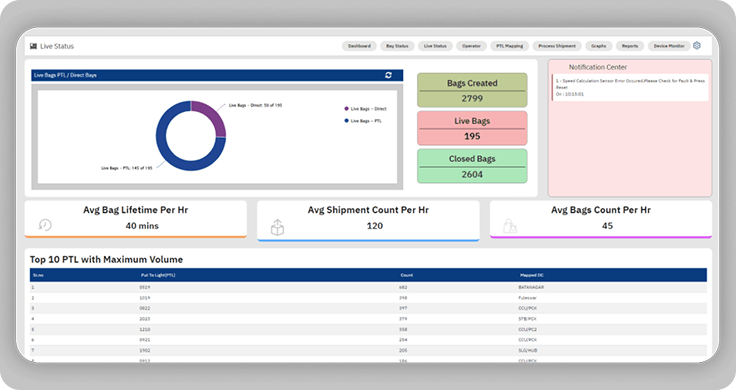
Task: Select PTL cell 0822 in row 3
Action: [x=145, y=308]
